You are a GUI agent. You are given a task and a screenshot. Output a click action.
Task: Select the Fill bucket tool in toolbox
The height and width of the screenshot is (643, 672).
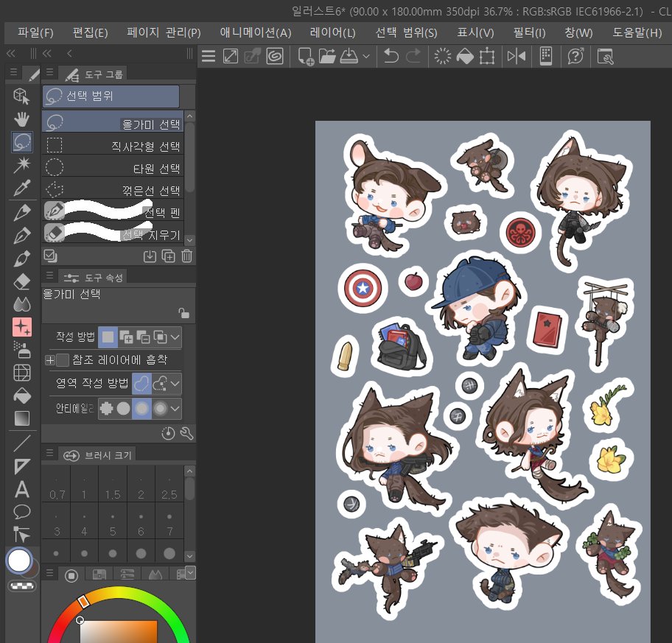click(21, 396)
